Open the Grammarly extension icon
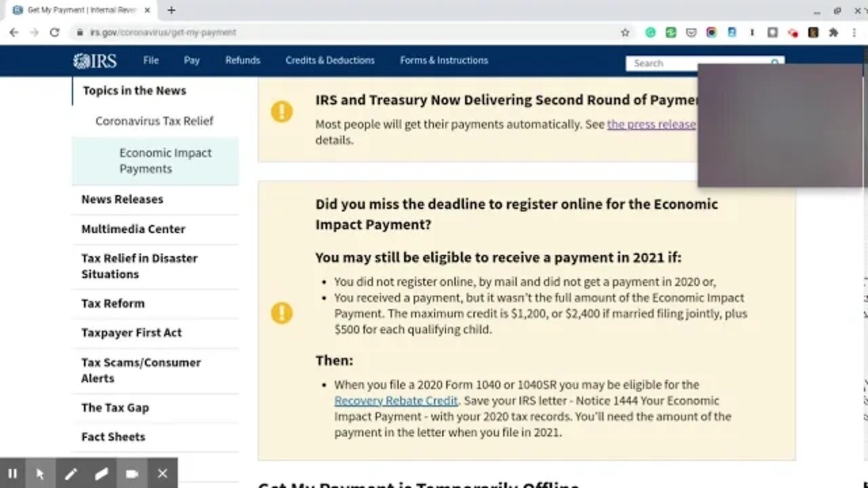 (x=650, y=32)
